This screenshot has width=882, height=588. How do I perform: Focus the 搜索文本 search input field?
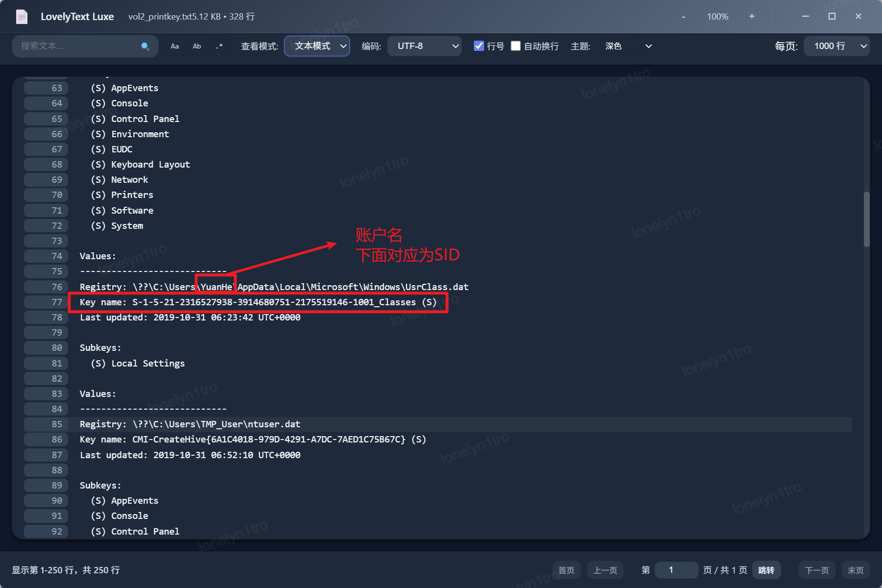pyautogui.click(x=78, y=46)
